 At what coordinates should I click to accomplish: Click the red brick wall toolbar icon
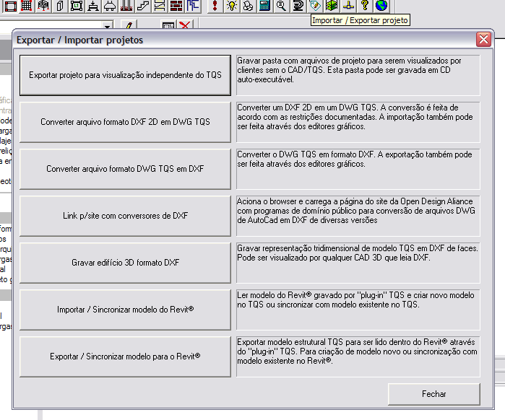pyautogui.click(x=176, y=6)
